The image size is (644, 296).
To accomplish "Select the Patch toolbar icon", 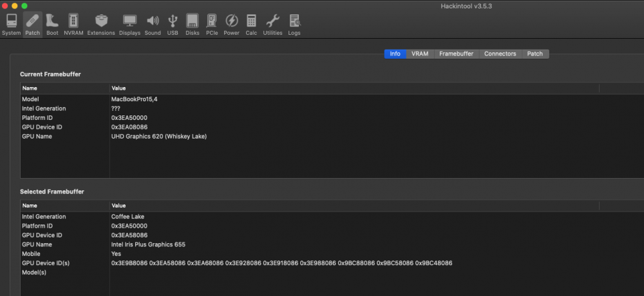I will click(x=32, y=25).
